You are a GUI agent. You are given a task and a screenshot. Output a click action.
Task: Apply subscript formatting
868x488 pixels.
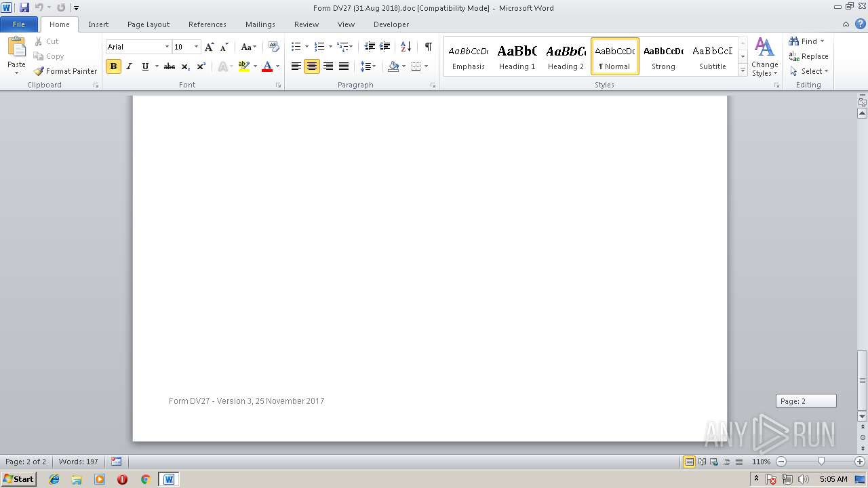185,66
